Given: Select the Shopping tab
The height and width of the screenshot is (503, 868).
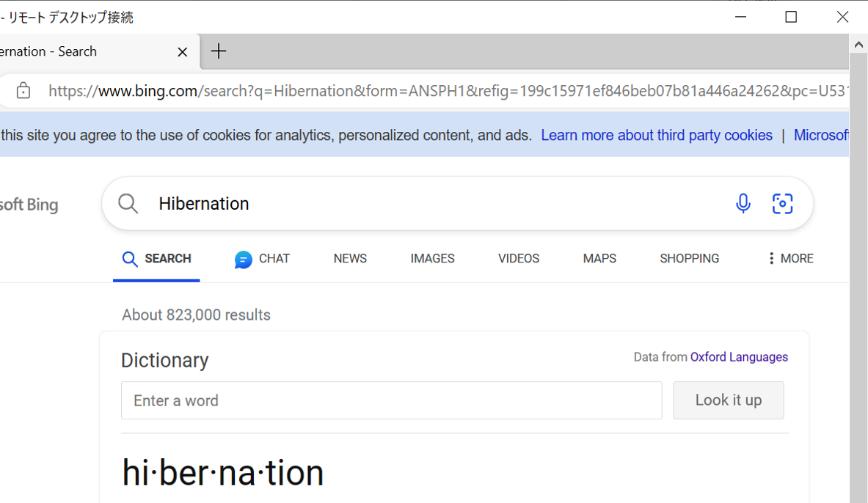Looking at the screenshot, I should (689, 258).
